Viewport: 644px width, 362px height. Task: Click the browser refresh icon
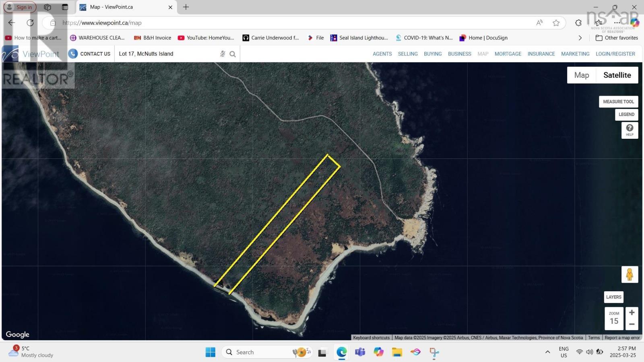pyautogui.click(x=30, y=23)
